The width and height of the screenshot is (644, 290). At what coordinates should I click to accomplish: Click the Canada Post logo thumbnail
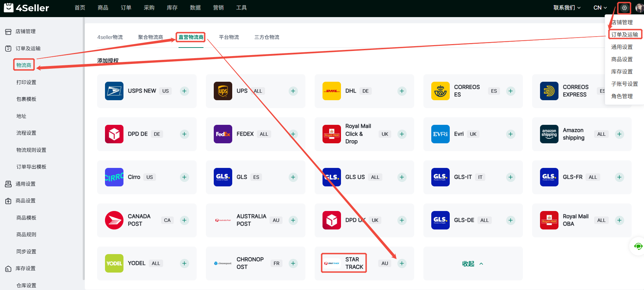tap(114, 220)
